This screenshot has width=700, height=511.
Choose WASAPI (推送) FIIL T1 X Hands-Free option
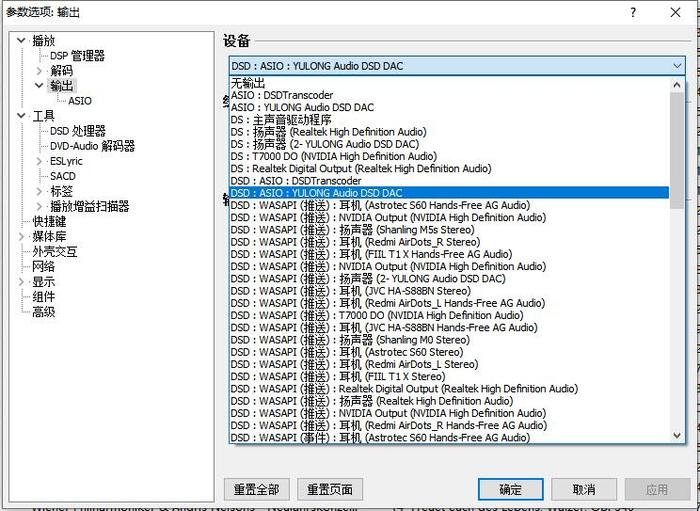(x=449, y=254)
